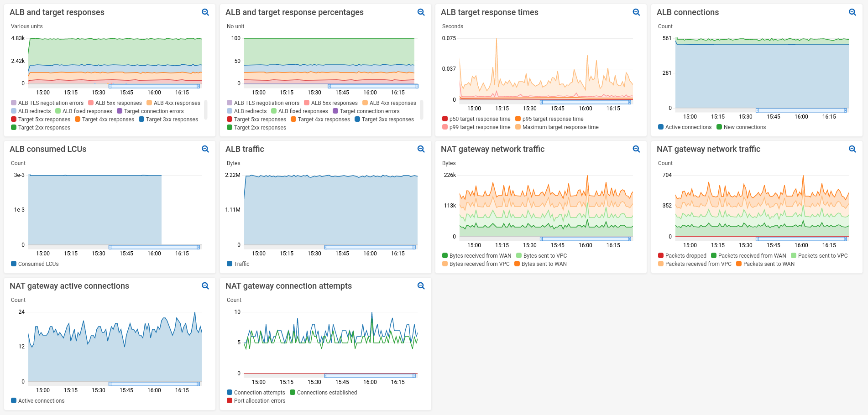
Task: Magnify NAT gateway network traffic Count chart
Action: coord(852,149)
